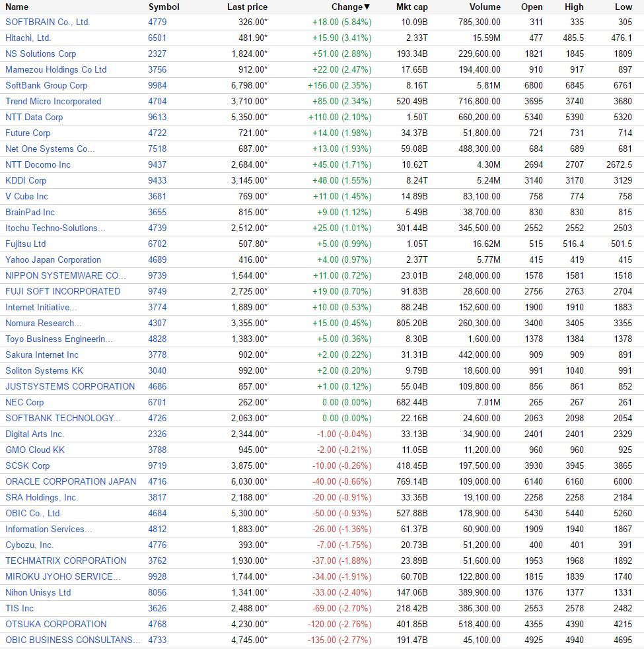
Task: Open SOFTBRAIN Co., Ltd. stock page
Action: [x=48, y=22]
